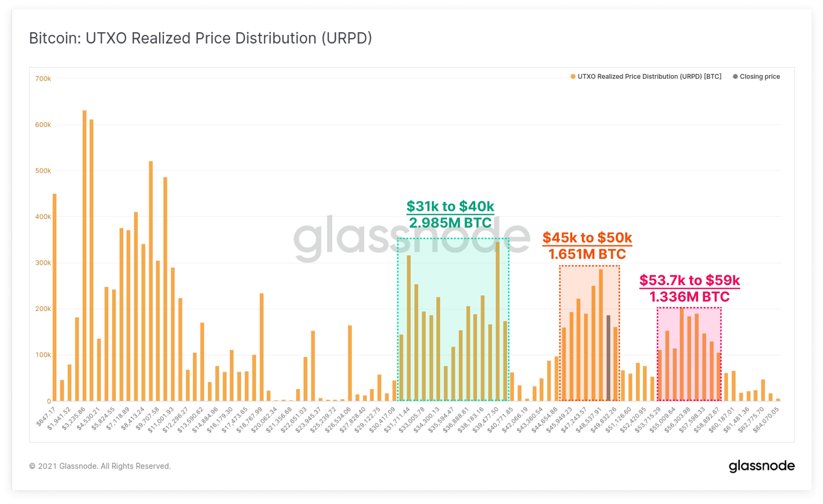Click the "300k" y-axis label

click(x=43, y=263)
